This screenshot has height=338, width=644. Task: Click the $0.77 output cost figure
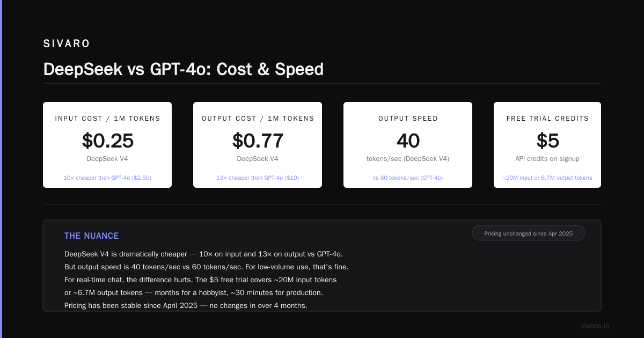[x=258, y=141]
